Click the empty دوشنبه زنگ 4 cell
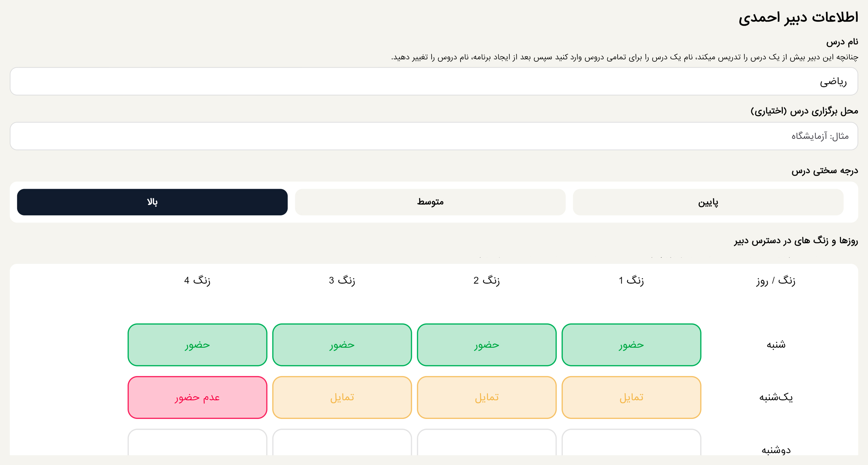 [198, 443]
